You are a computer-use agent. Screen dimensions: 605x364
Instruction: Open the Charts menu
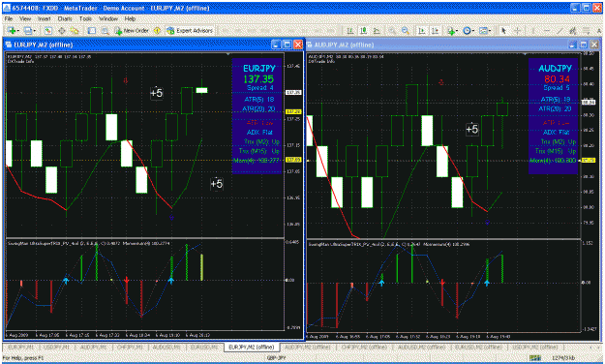tap(65, 18)
